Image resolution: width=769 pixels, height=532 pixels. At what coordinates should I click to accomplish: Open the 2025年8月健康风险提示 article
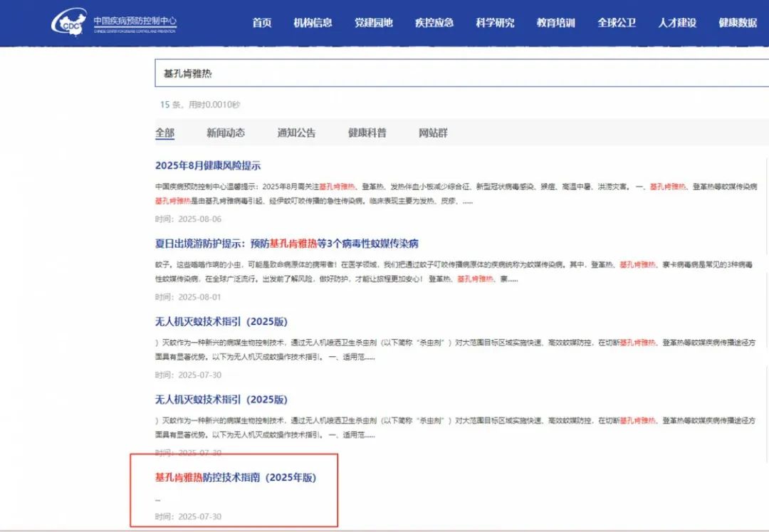[208, 166]
